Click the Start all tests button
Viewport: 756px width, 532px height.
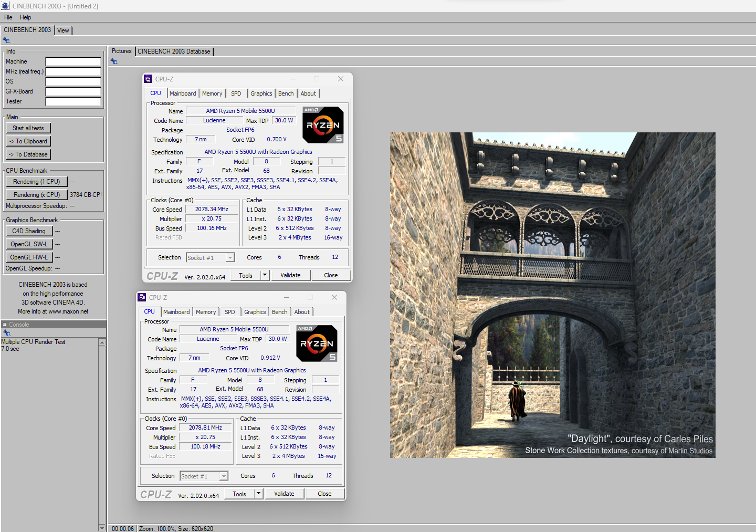(28, 128)
